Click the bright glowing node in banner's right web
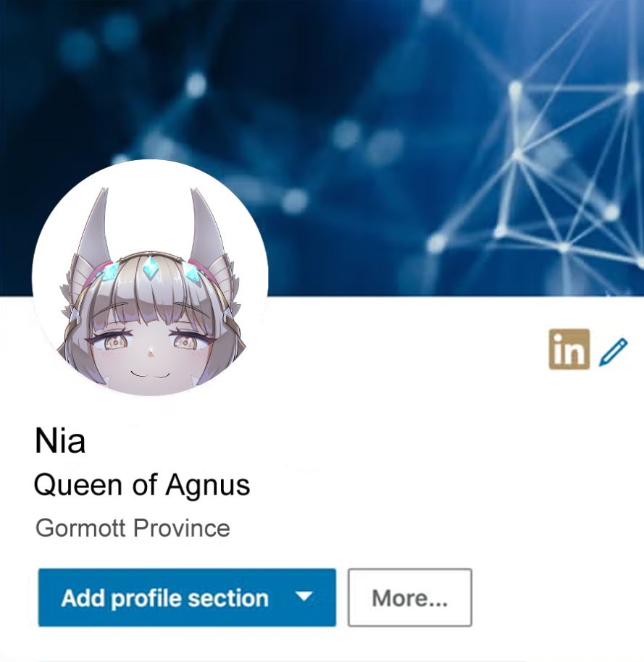The height and width of the screenshot is (662, 644). pos(516,90)
